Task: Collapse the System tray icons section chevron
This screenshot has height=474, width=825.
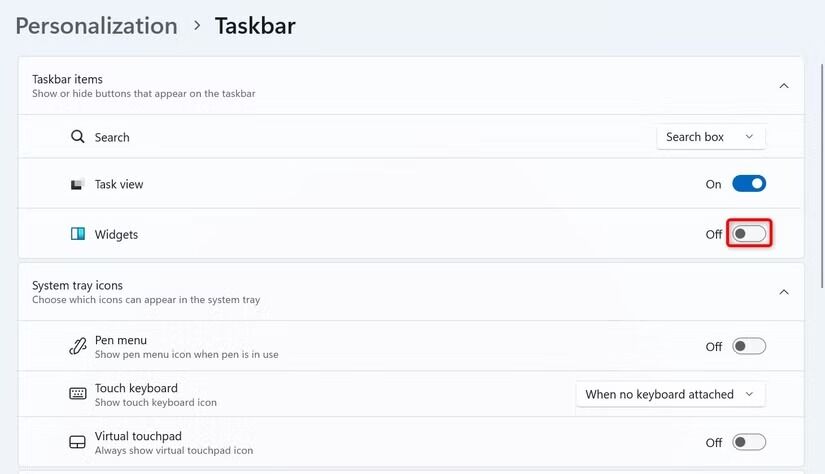Action: click(x=784, y=292)
